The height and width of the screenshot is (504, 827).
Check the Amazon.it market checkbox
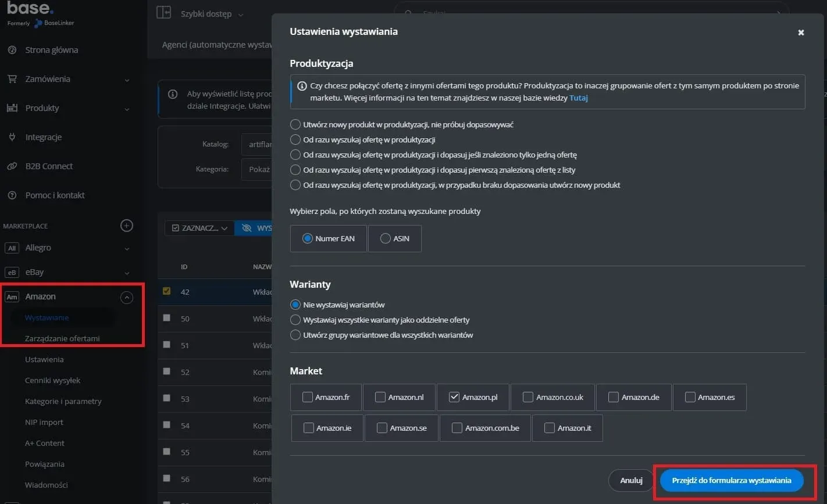[550, 428]
